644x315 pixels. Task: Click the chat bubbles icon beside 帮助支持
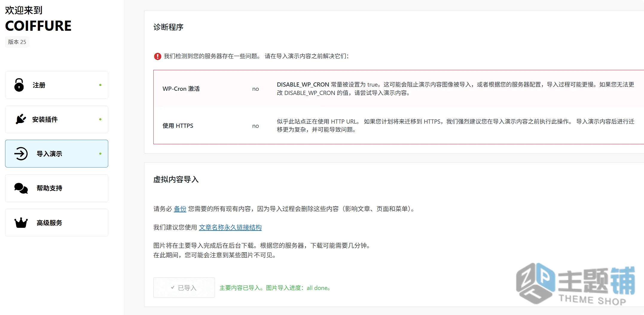(x=21, y=188)
